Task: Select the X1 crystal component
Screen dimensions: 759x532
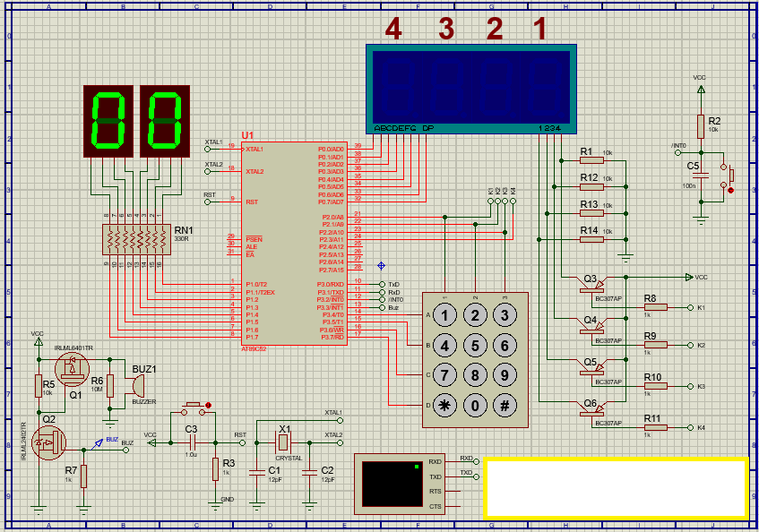Action: [283, 442]
